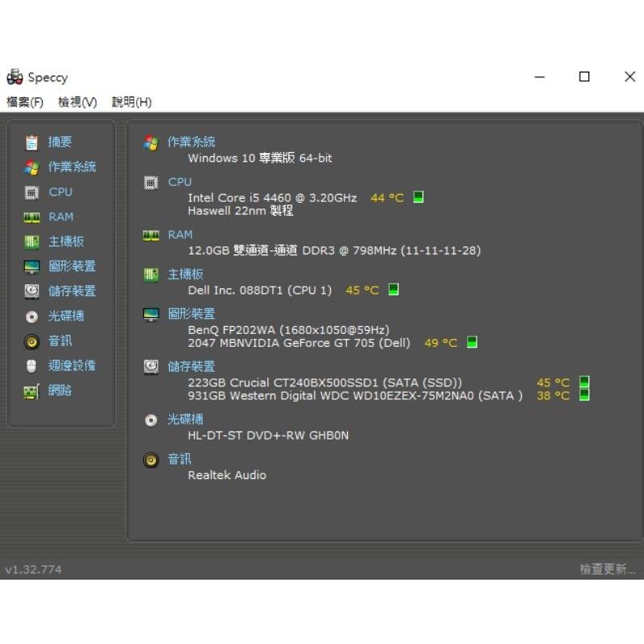Image resolution: width=644 pixels, height=644 pixels.
Task: Click 檢查更新... check for updates link
Action: [x=607, y=569]
